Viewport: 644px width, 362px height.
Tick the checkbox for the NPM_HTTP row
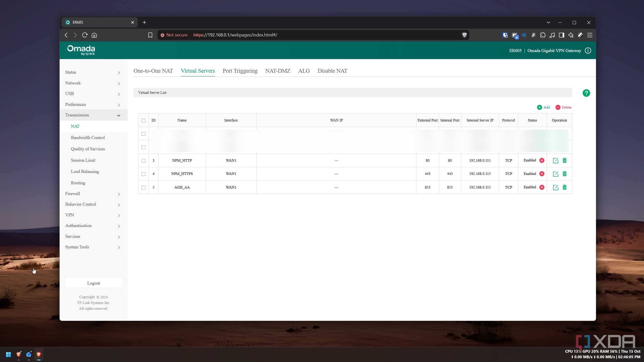143,161
